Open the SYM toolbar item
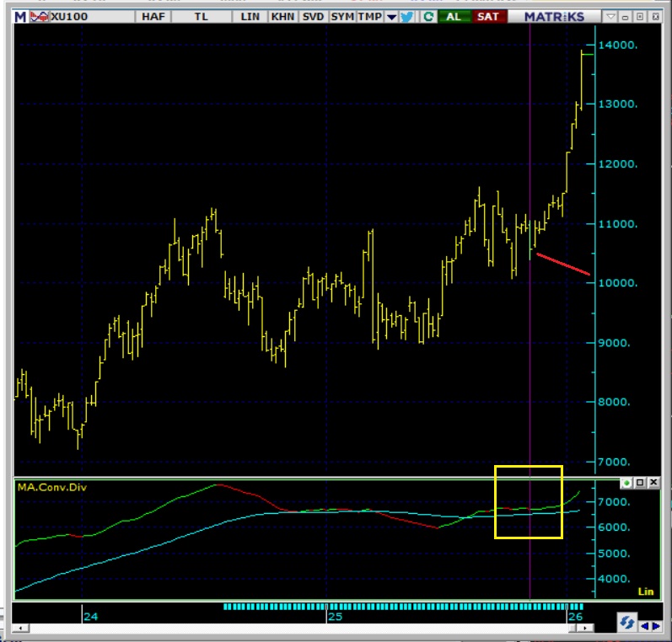672x642 pixels. point(341,16)
